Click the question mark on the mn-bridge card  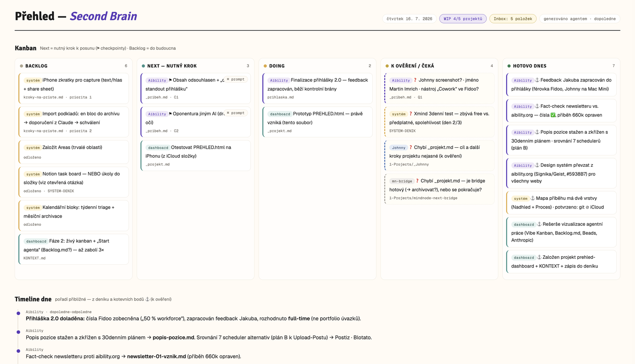(x=417, y=181)
